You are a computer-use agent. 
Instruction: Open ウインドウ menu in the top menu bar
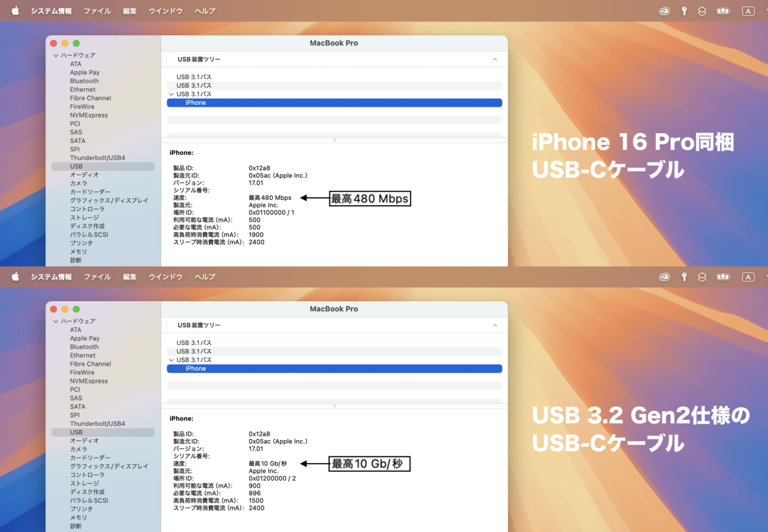coord(166,11)
